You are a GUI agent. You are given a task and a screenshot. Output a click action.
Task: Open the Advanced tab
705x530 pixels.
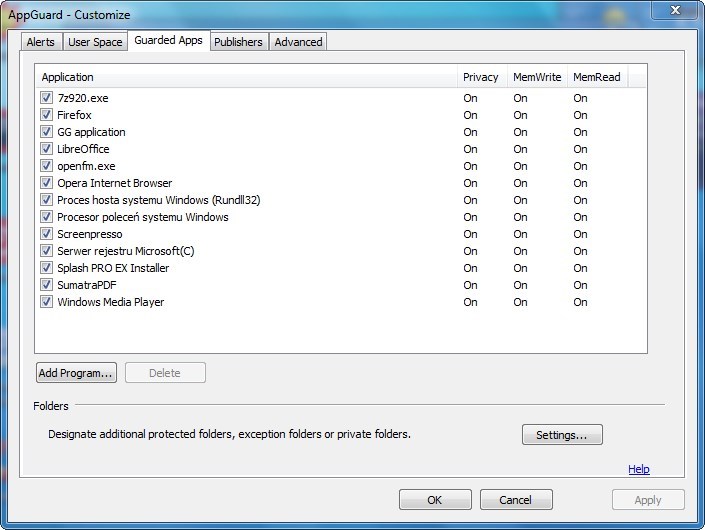point(298,42)
